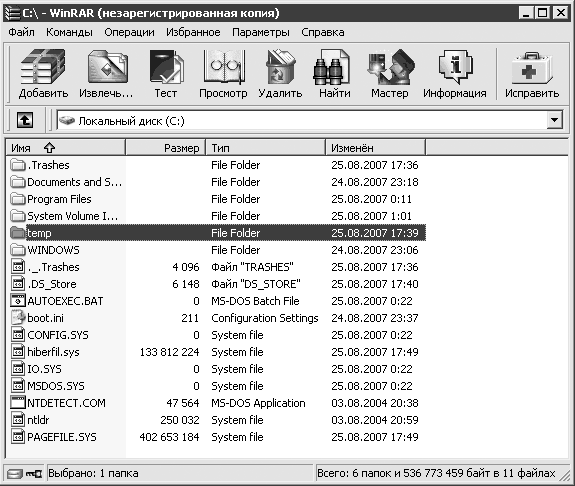Screen dimensions: 575x486
Task: Click the type Файл "DS_STORE"
Action: click(256, 284)
